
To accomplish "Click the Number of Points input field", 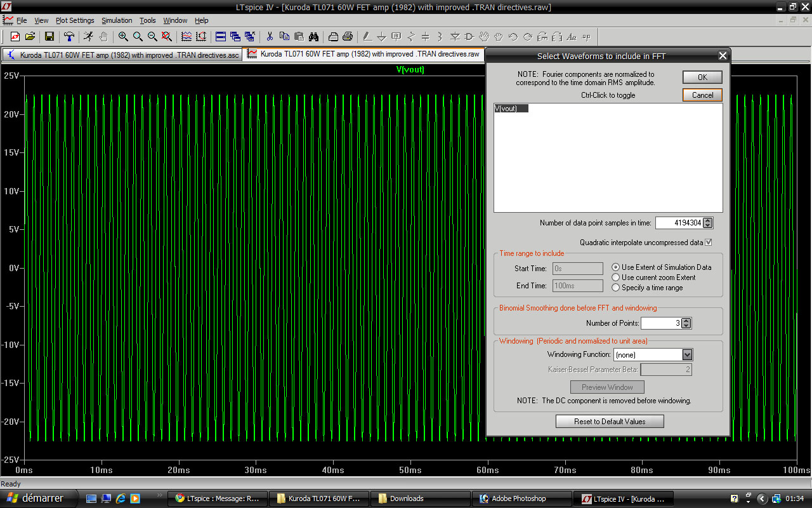I will click(x=660, y=323).
